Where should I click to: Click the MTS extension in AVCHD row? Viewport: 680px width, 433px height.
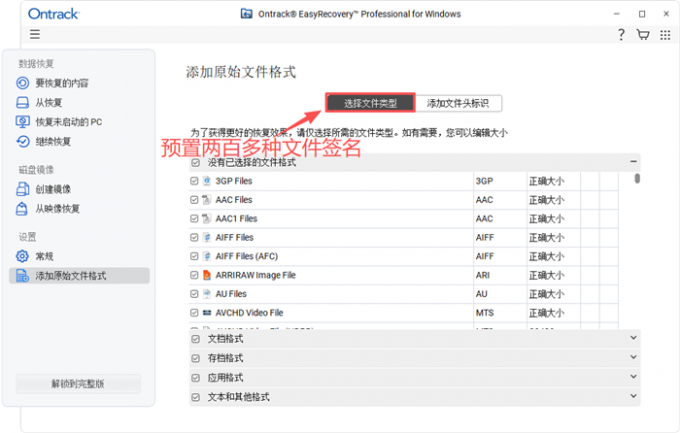coord(484,313)
